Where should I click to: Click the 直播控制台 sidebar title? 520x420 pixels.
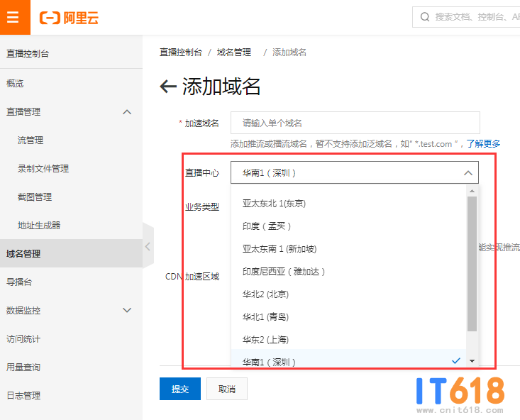point(28,53)
